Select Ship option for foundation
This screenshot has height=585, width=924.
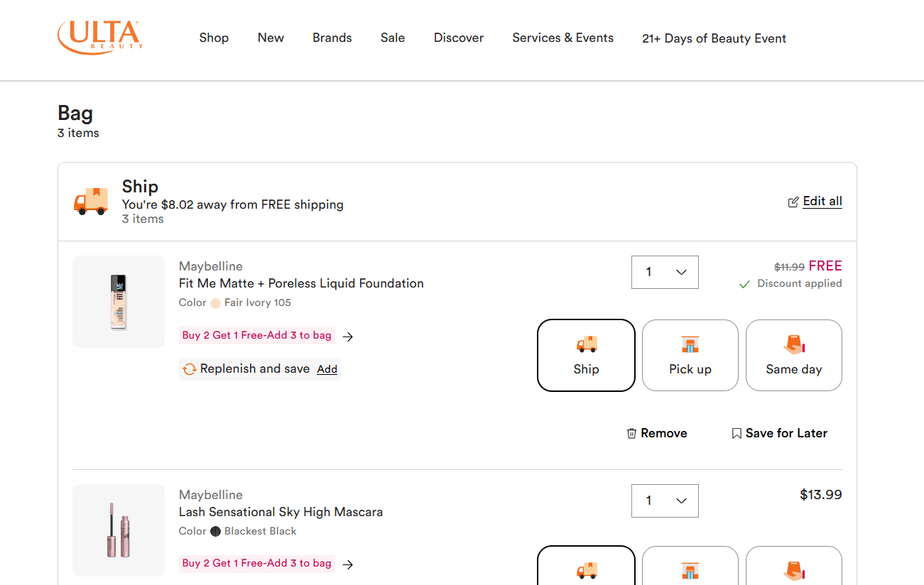[586, 355]
